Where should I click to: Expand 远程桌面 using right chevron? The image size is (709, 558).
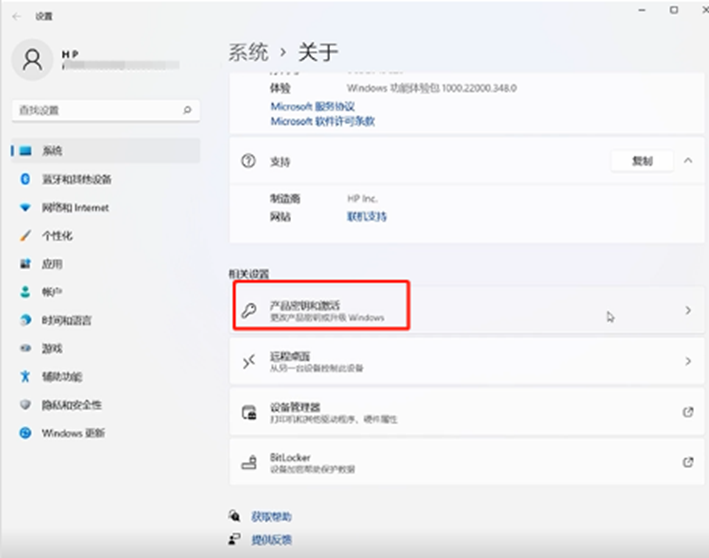coord(688,361)
